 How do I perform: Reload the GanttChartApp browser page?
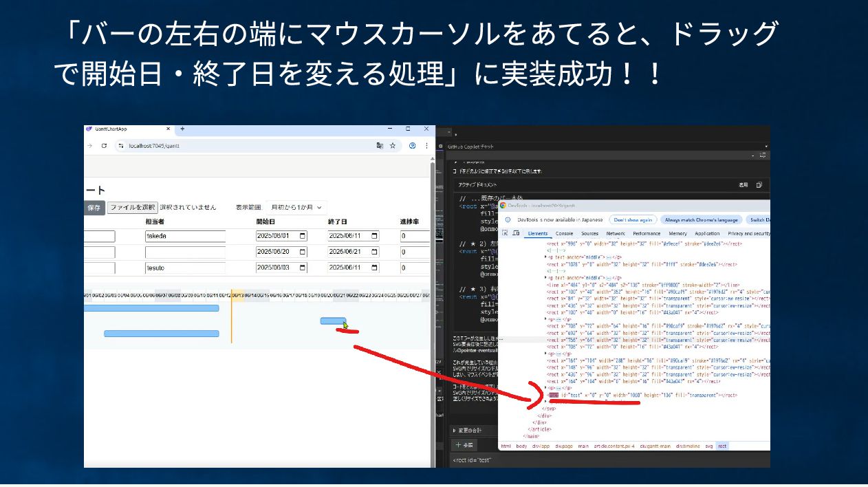tap(105, 146)
